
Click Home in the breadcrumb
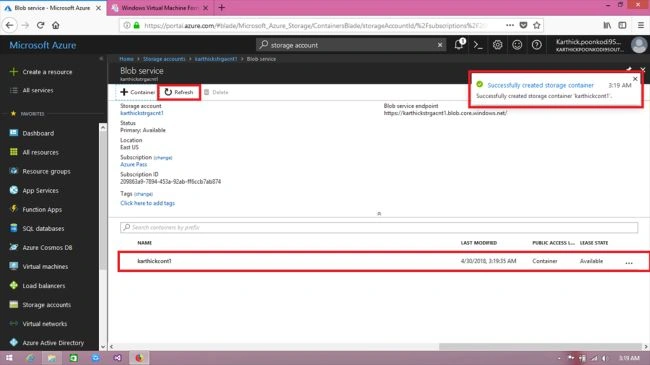tap(126, 59)
